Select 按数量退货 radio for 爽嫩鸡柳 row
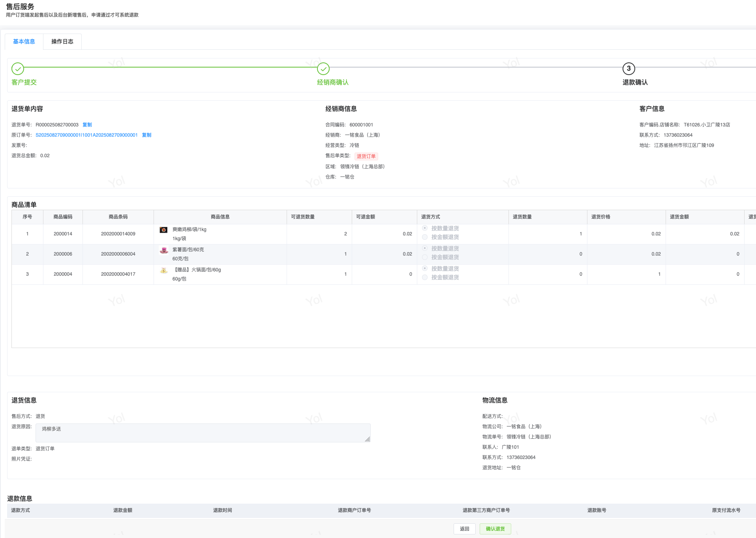 425,228
